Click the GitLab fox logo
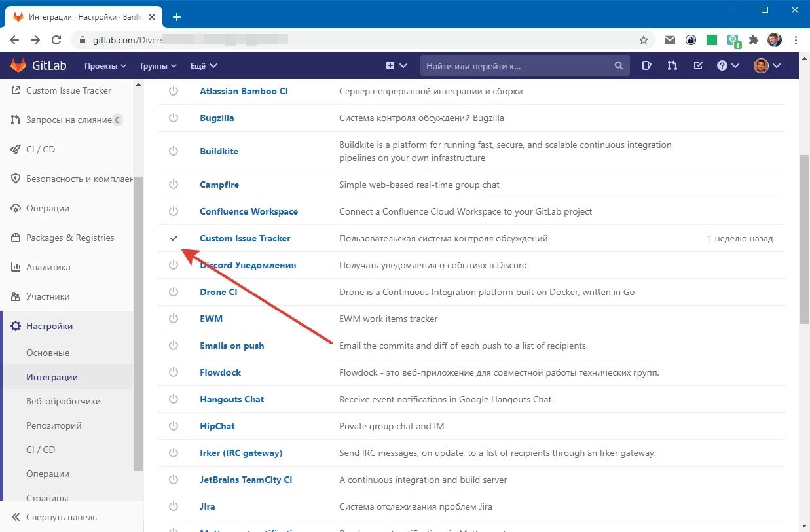Viewport: 810px width, 532px height. 18,65
